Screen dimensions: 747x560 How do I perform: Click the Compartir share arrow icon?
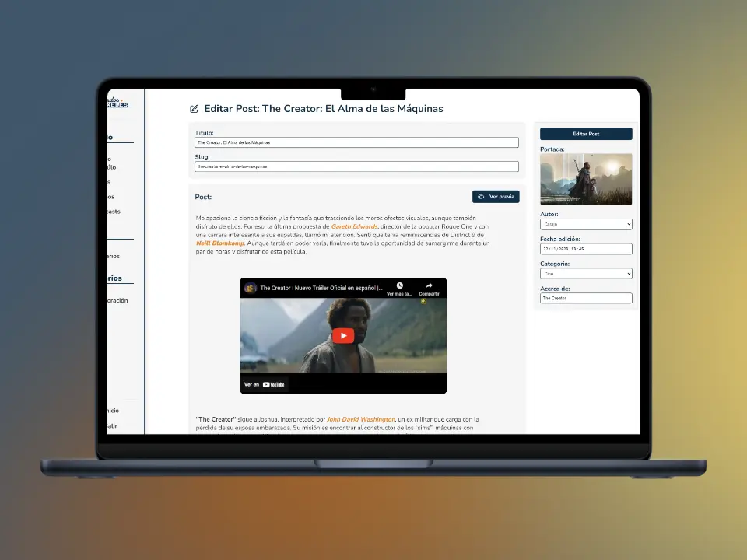429,285
